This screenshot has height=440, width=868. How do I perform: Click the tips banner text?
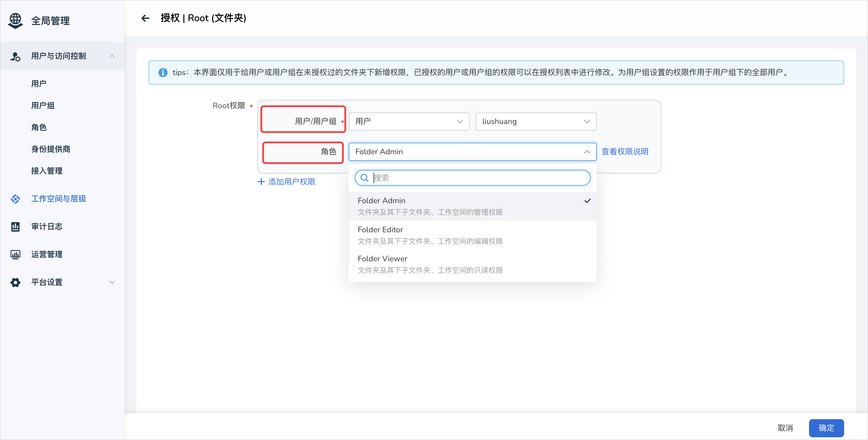tap(481, 73)
